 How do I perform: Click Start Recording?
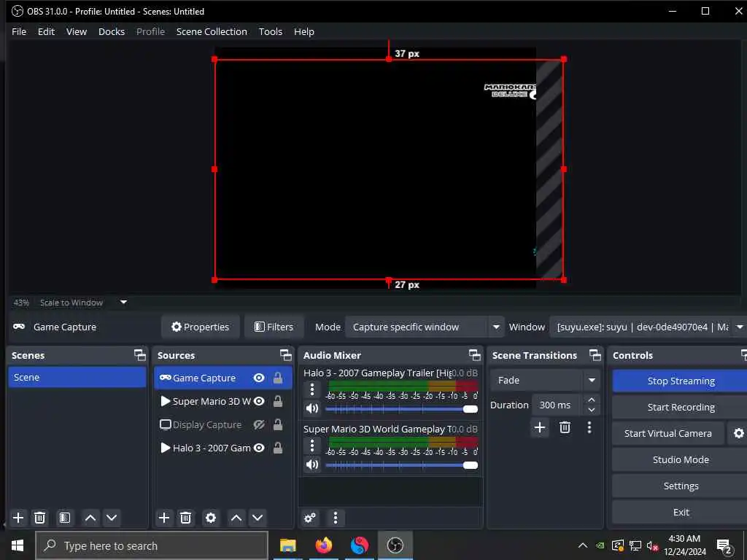[681, 407]
